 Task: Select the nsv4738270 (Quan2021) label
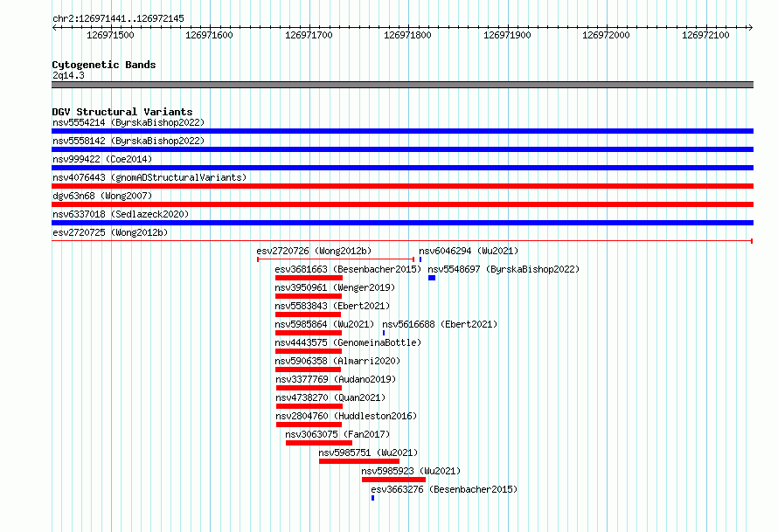pyautogui.click(x=330, y=397)
